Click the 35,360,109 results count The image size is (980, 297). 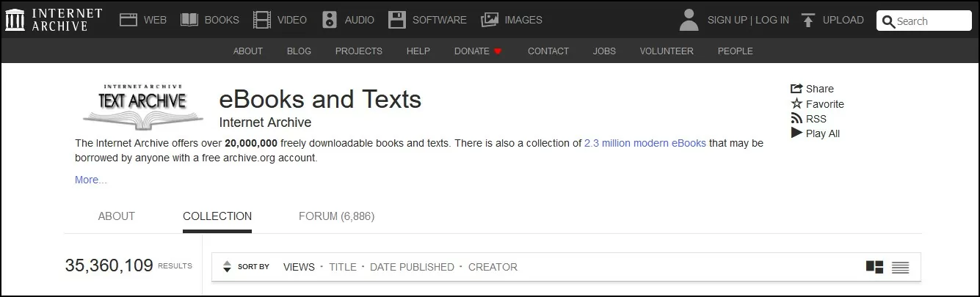point(109,265)
